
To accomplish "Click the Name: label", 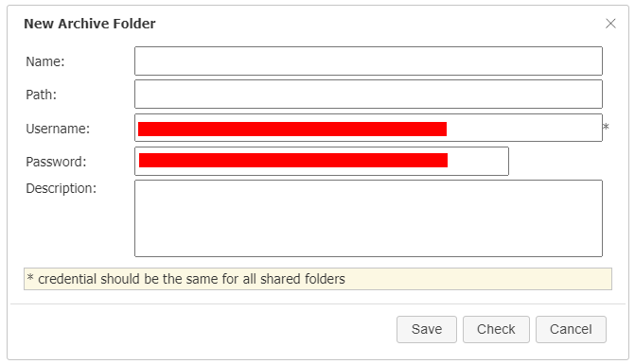I will [45, 61].
